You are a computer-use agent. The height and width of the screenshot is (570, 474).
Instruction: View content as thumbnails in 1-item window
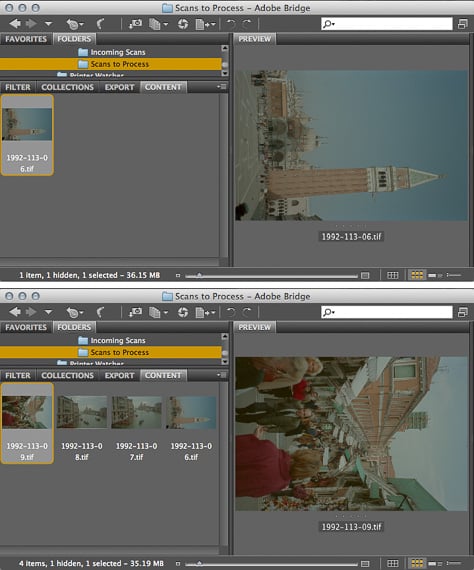pyautogui.click(x=417, y=275)
